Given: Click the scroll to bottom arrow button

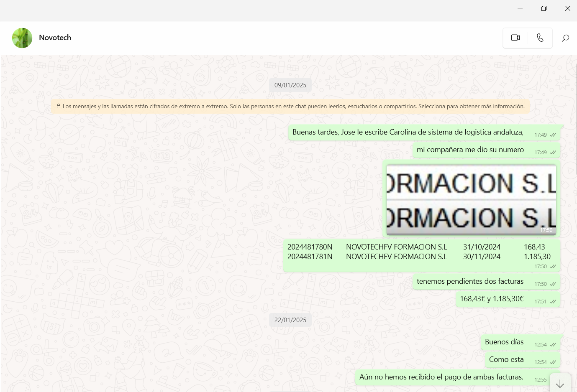Looking at the screenshot, I should click(560, 384).
